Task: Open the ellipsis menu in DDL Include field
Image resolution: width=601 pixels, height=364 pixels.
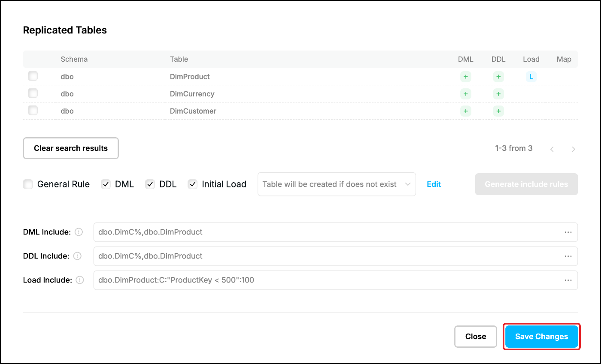Action: coord(568,256)
